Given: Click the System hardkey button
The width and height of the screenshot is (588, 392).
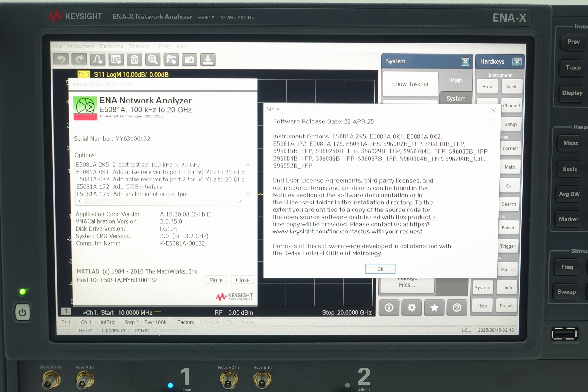Looking at the screenshot, I should tap(483, 287).
